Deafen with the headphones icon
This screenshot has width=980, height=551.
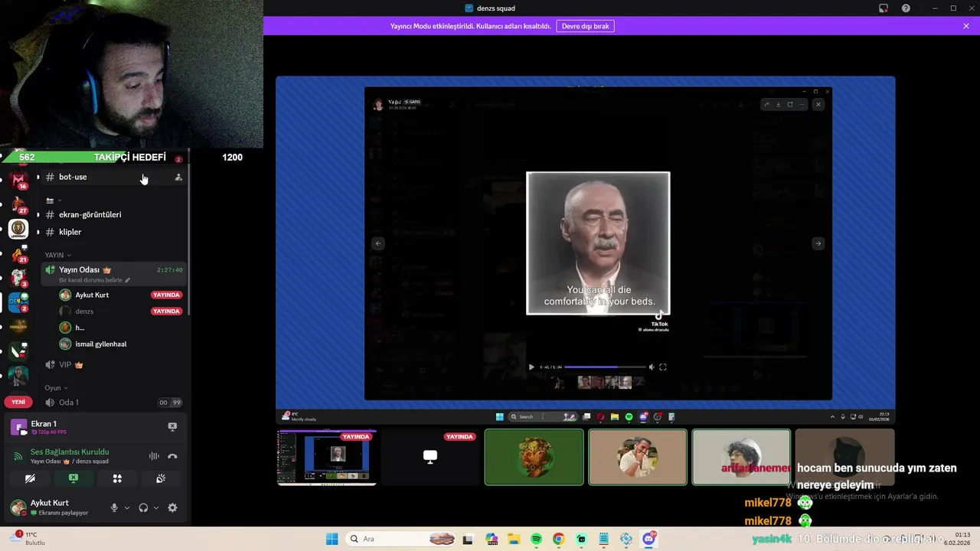143,507
